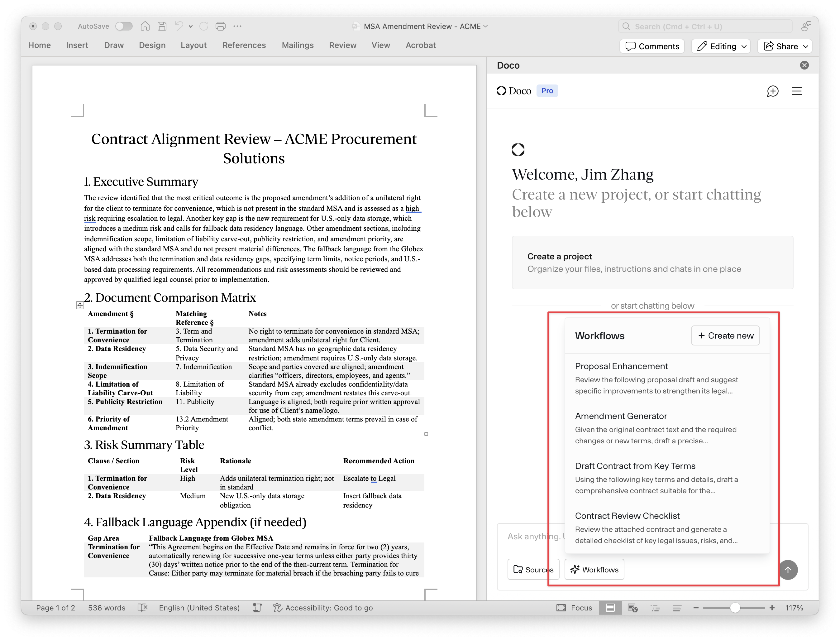The height and width of the screenshot is (641, 840).
Task: Adjust the zoom slider handle
Action: click(734, 608)
